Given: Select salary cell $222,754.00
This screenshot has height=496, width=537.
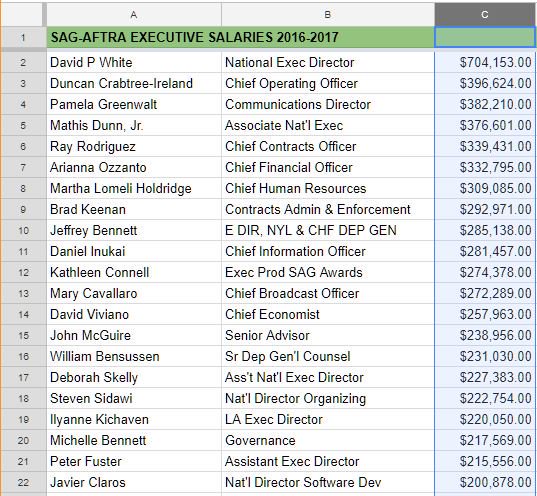Looking at the screenshot, I should (x=485, y=398).
